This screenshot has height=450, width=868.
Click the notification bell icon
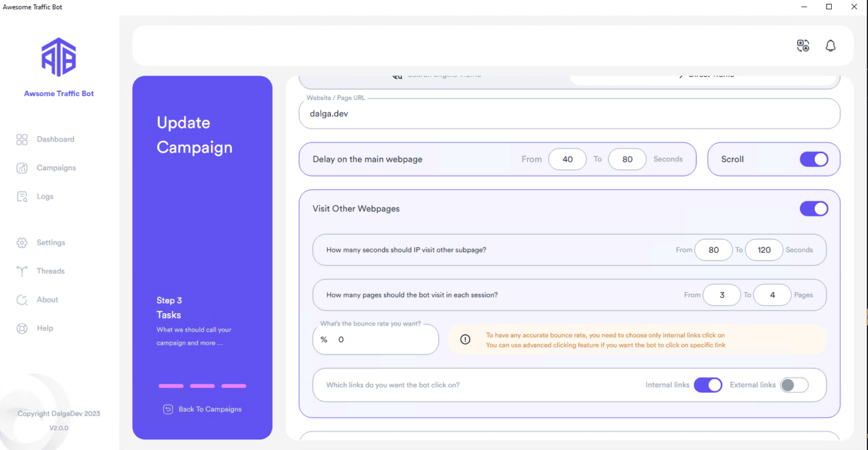[830, 45]
